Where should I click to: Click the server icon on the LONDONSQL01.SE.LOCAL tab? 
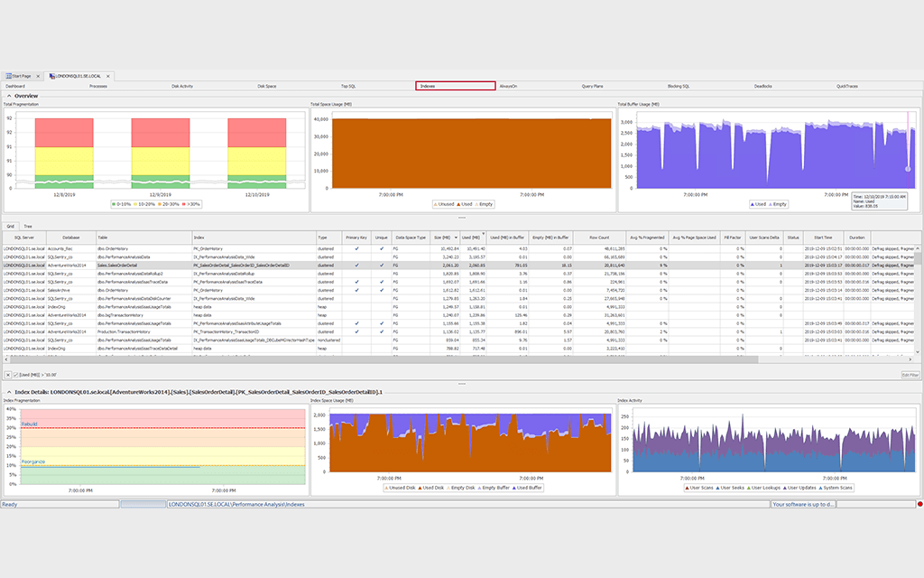[52, 76]
